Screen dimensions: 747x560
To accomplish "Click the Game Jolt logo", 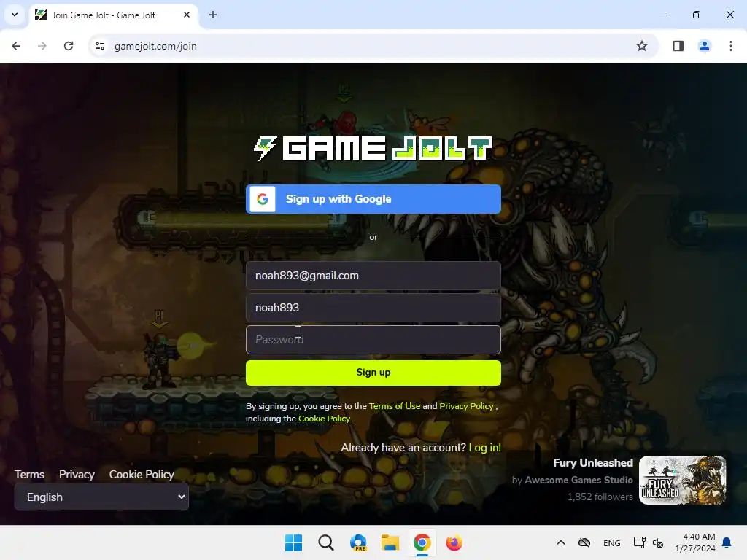I will 373,149.
